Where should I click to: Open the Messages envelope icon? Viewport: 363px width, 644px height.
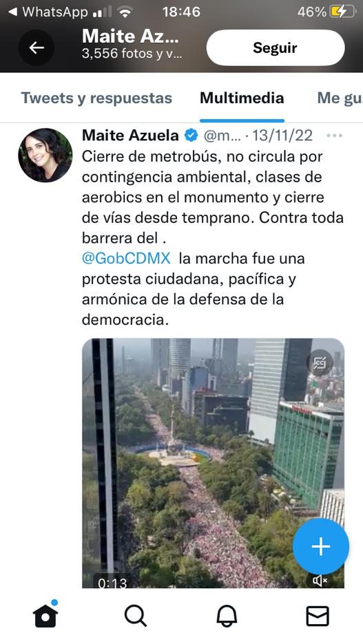tap(318, 616)
